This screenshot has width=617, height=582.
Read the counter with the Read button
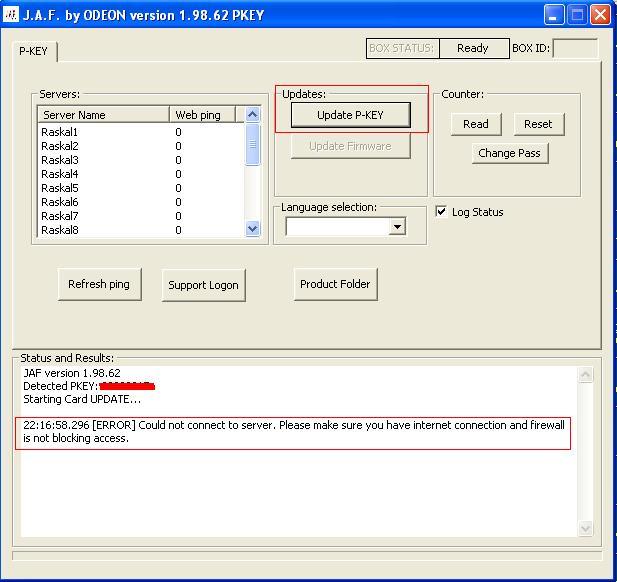click(x=476, y=124)
